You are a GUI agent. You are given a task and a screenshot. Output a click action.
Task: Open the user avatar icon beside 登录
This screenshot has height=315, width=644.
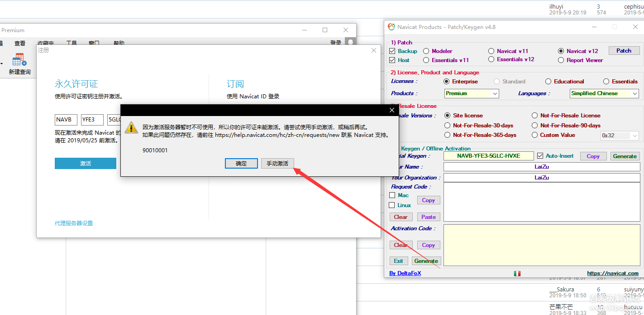click(350, 42)
